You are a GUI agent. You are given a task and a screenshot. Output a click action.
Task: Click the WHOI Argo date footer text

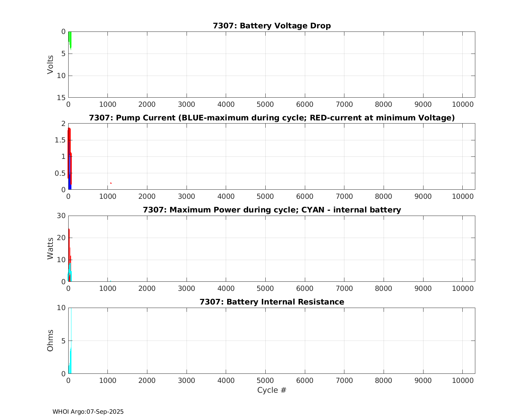[x=88, y=412]
